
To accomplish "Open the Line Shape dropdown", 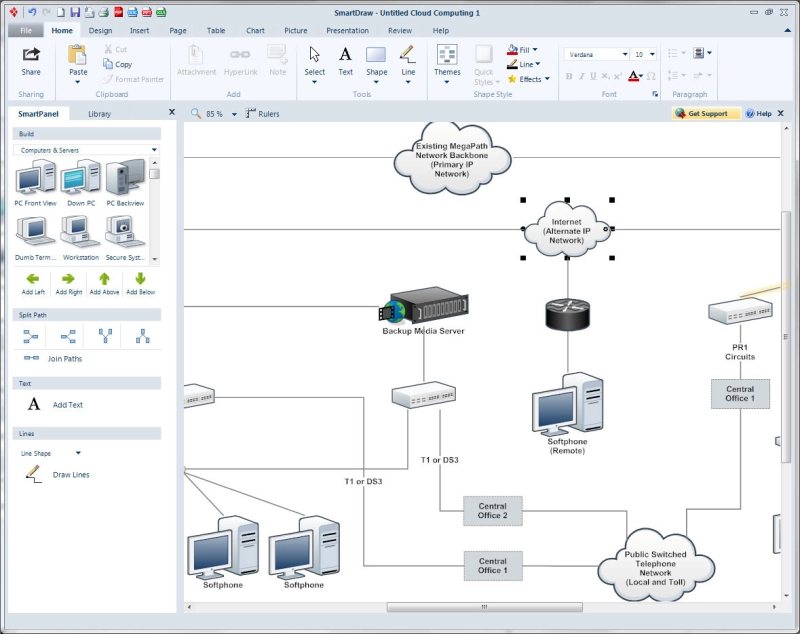I will click(x=78, y=453).
